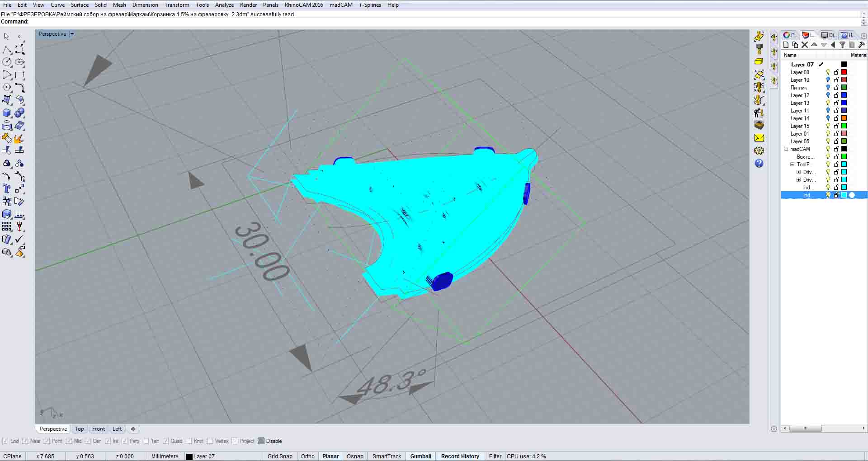Click the Box solid tool icon
The width and height of the screenshot is (868, 461).
tap(7, 113)
